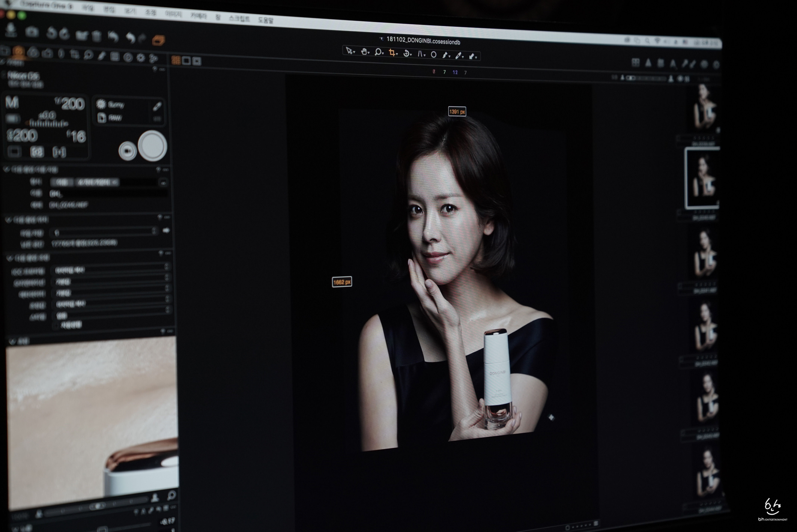Open the 창 menu
This screenshot has height=532, width=797.
click(218, 17)
